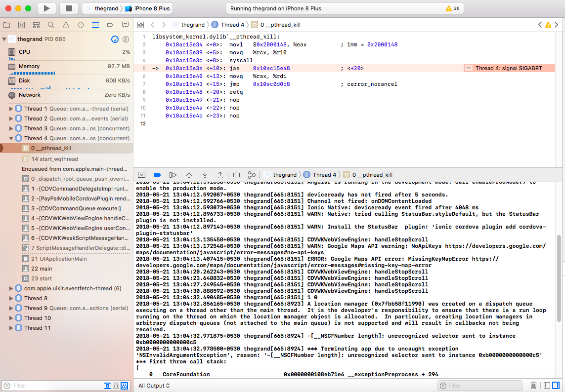Select frame 21 UIApplicationMain
This screenshot has width=565, height=392.
pyautogui.click(x=66, y=259)
